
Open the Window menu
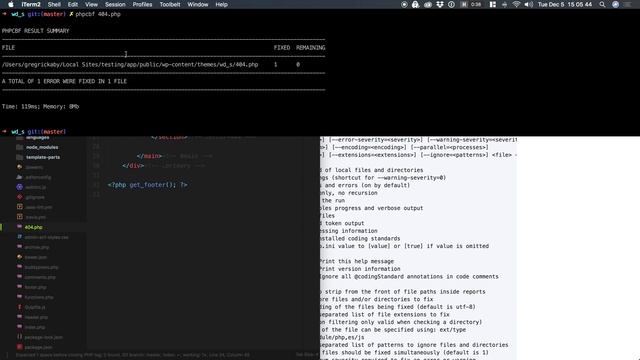[198, 4]
